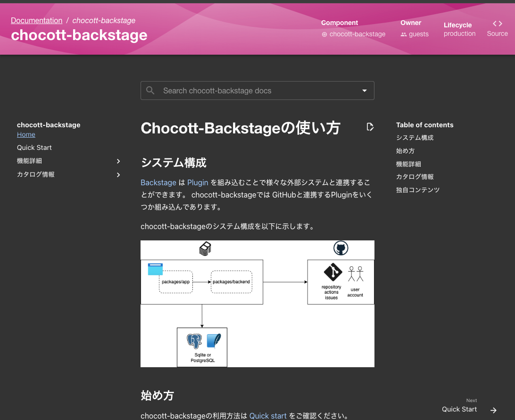Click the システム構成 section heading
This screenshot has width=515, height=420.
[x=174, y=163]
